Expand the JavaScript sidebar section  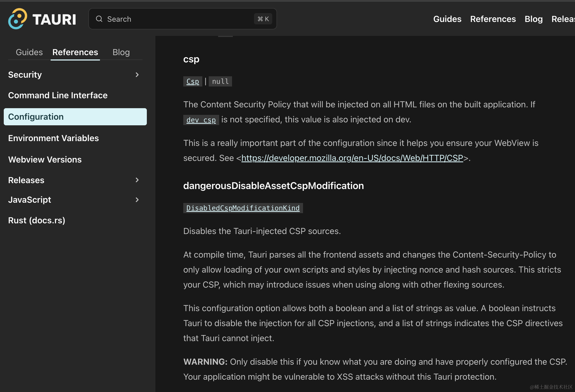pyautogui.click(x=137, y=200)
